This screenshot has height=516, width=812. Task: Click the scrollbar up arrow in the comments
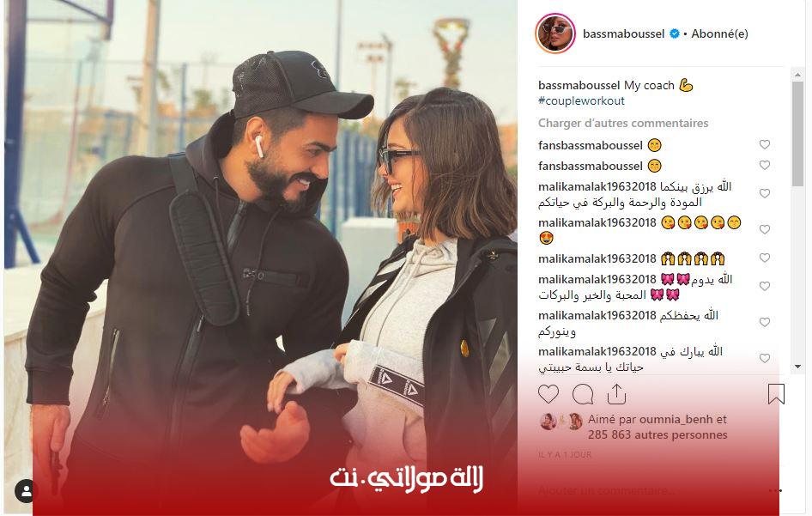point(797,75)
